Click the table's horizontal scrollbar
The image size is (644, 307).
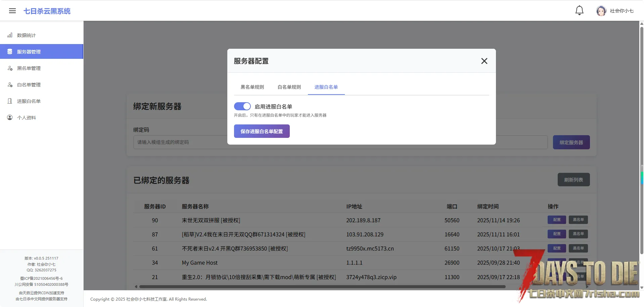point(322,287)
